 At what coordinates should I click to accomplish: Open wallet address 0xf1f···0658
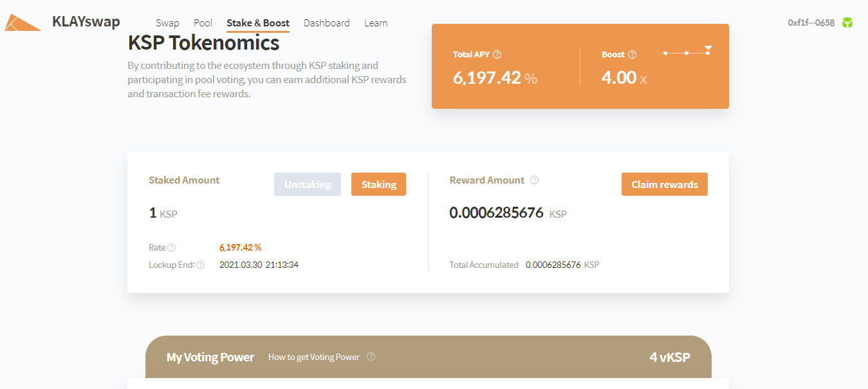(811, 23)
